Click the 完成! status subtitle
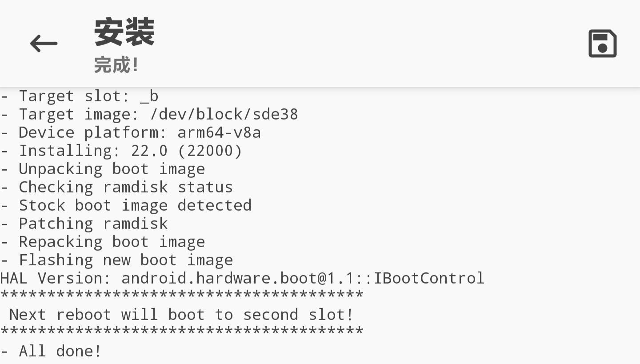 click(116, 65)
